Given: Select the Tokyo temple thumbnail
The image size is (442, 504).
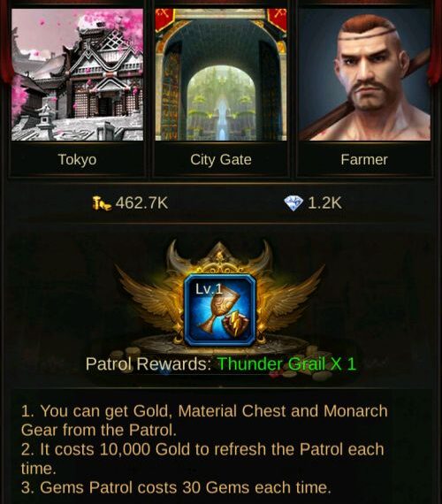Looking at the screenshot, I should (x=77, y=74).
